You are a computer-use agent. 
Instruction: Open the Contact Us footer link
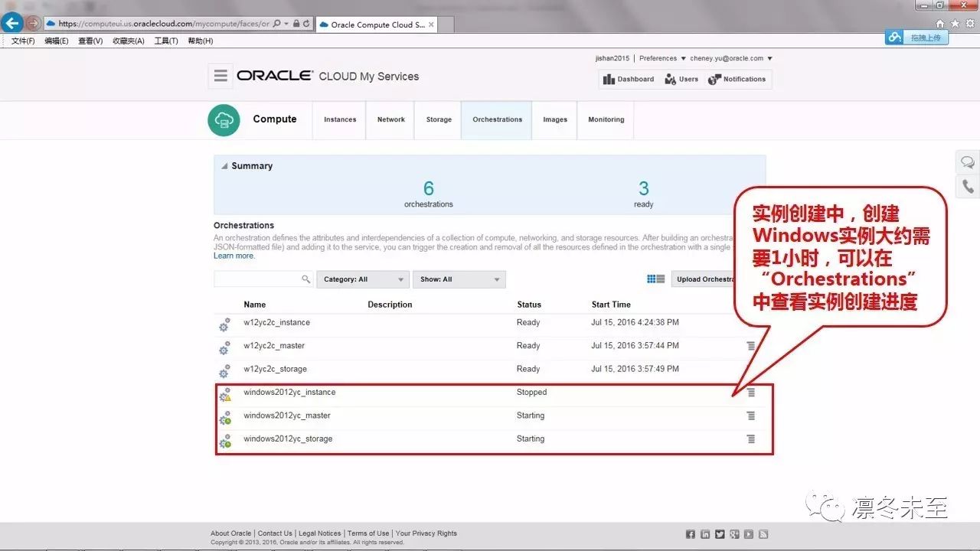point(275,533)
